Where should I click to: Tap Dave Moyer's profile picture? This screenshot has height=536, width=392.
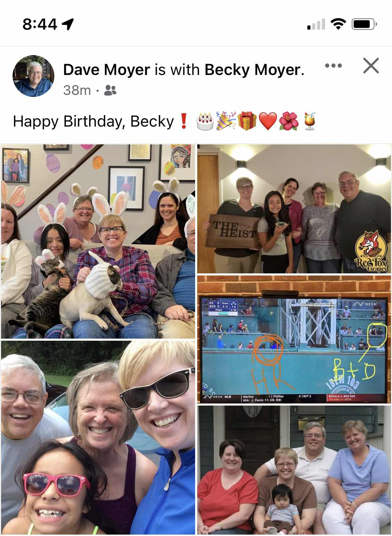tap(33, 76)
